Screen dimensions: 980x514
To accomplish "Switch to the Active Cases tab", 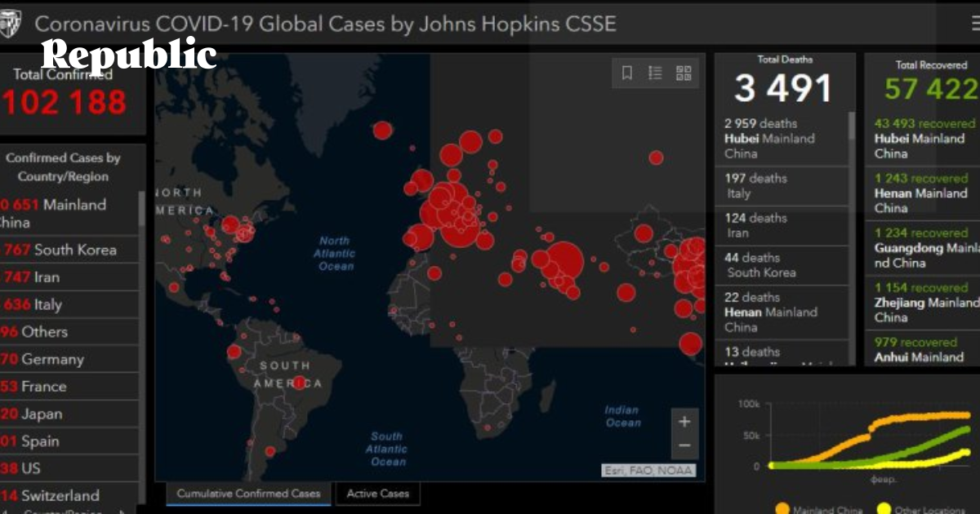I will click(377, 494).
